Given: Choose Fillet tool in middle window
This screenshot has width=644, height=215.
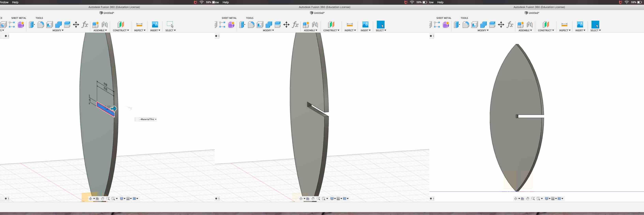Looking at the screenshot, I should pyautogui.click(x=251, y=25).
